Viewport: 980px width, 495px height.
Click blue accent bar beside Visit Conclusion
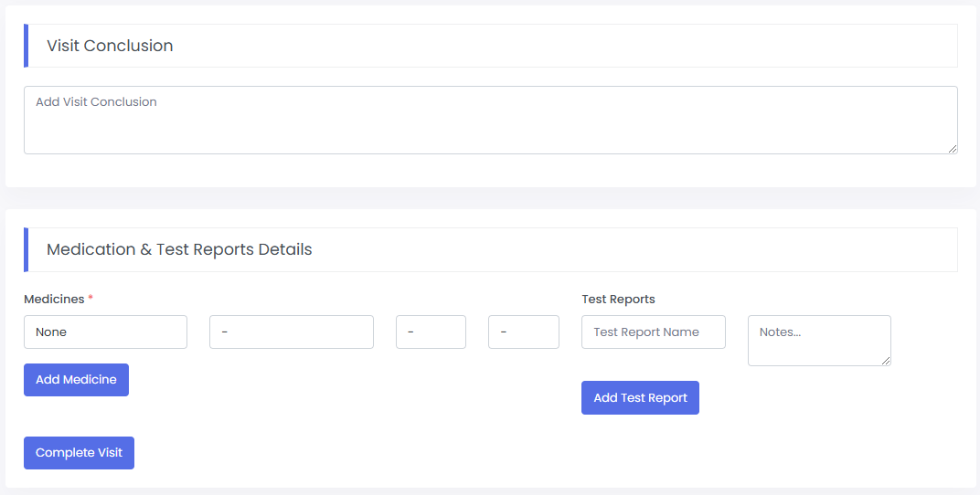[26, 46]
